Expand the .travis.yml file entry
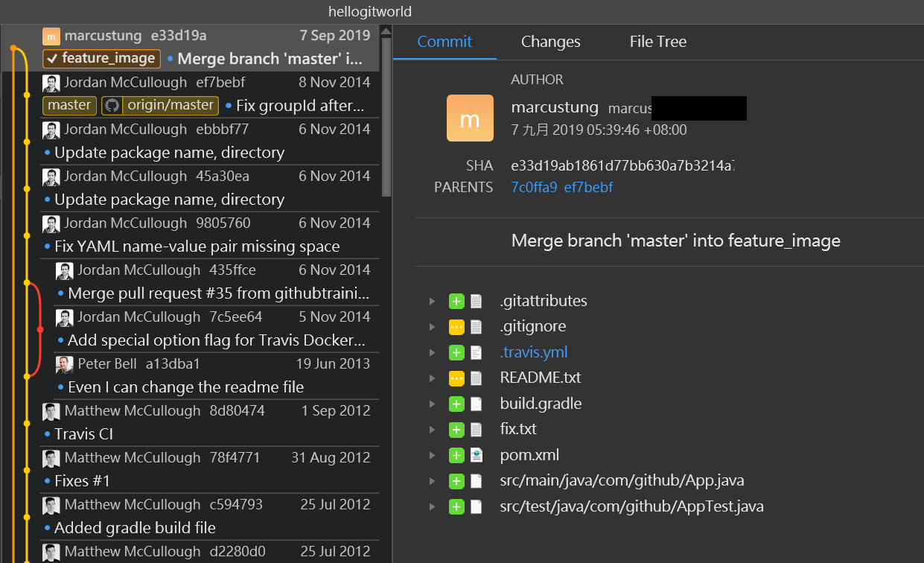924x563 pixels. pos(433,352)
